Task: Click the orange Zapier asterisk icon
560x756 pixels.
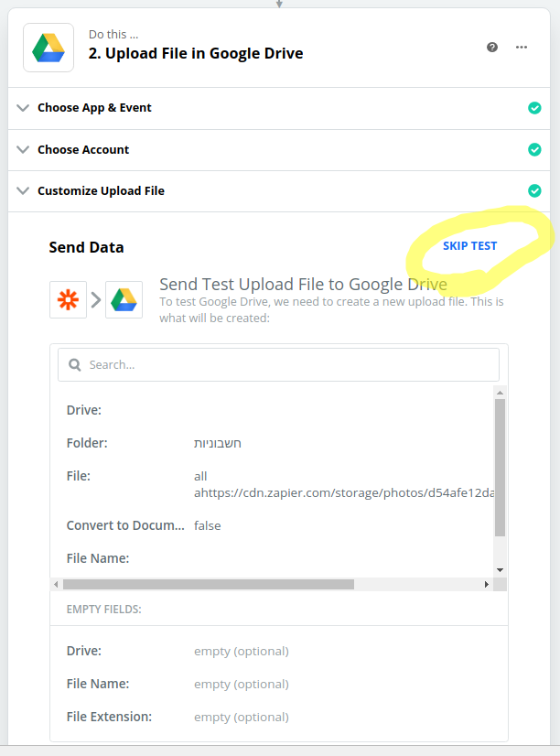Action: tap(68, 300)
